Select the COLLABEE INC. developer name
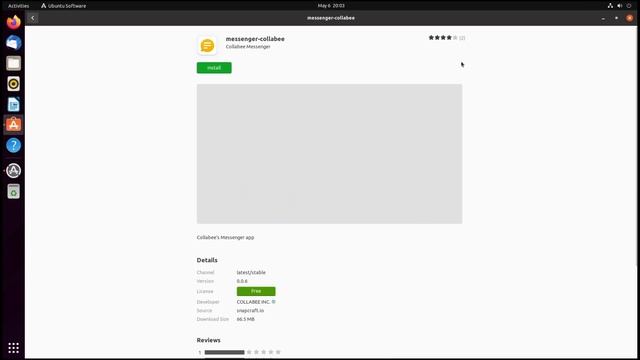 tap(253, 302)
